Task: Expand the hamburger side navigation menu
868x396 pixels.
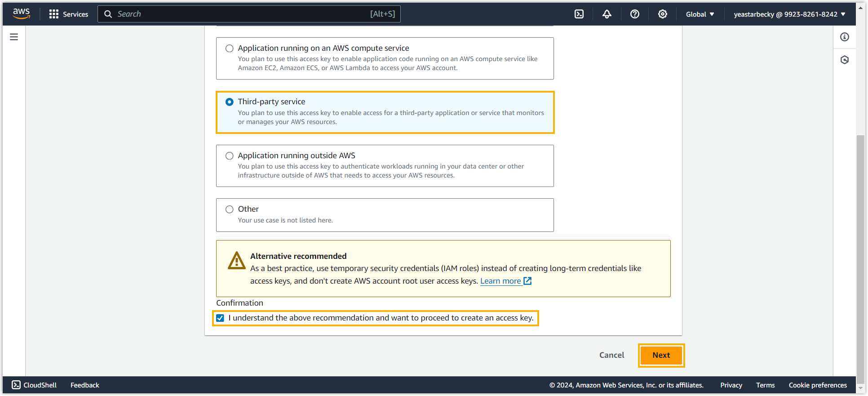Action: click(x=14, y=37)
